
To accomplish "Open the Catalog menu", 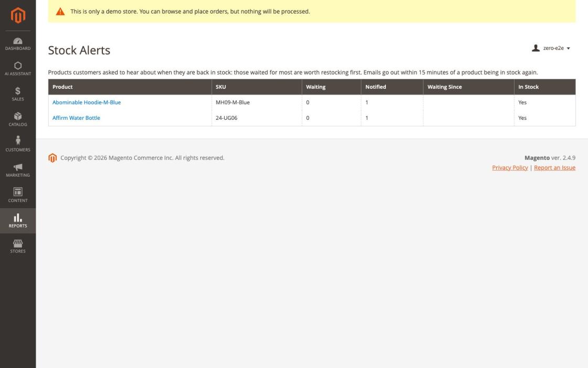I will (18, 119).
